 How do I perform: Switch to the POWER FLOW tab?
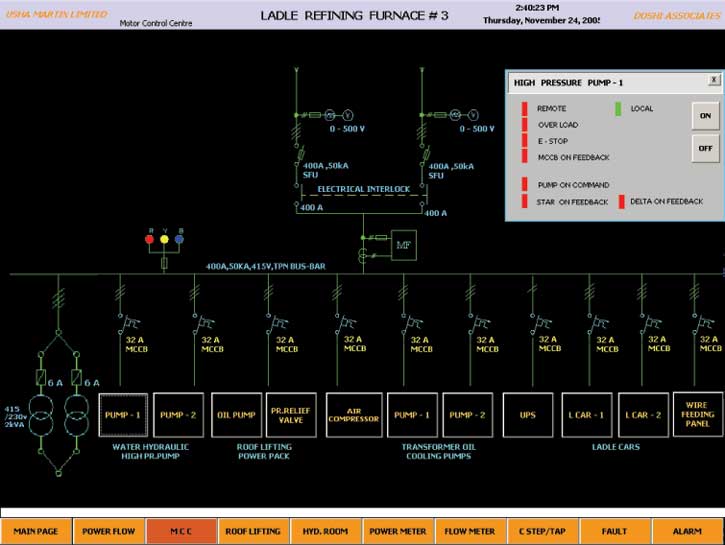click(109, 531)
